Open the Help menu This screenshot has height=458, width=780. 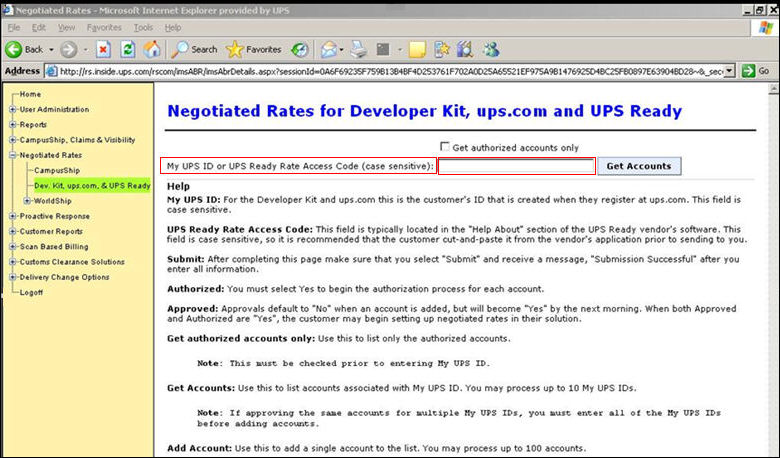[x=173, y=28]
